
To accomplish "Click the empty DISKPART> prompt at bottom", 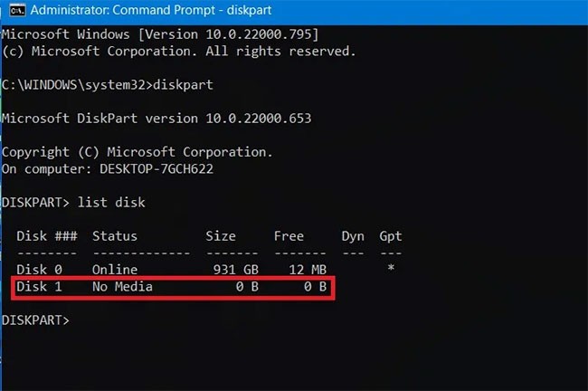I will 34,320.
